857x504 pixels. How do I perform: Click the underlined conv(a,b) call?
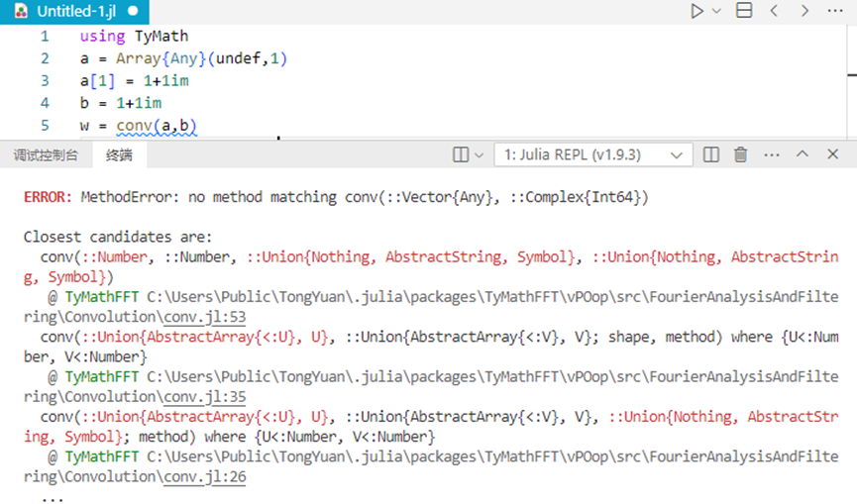coord(157,126)
